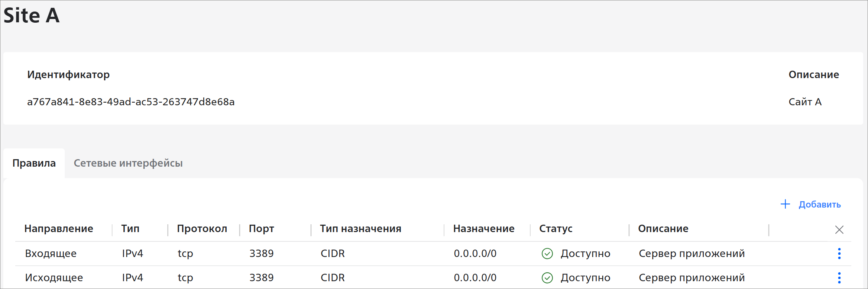Image resolution: width=868 pixels, height=289 pixels.
Task: Click the X icon in table header
Action: point(839,229)
